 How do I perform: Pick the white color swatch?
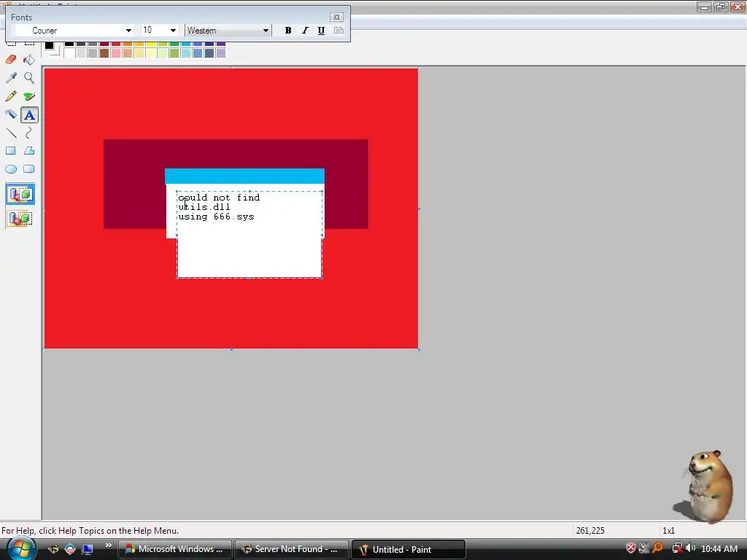tap(69, 52)
